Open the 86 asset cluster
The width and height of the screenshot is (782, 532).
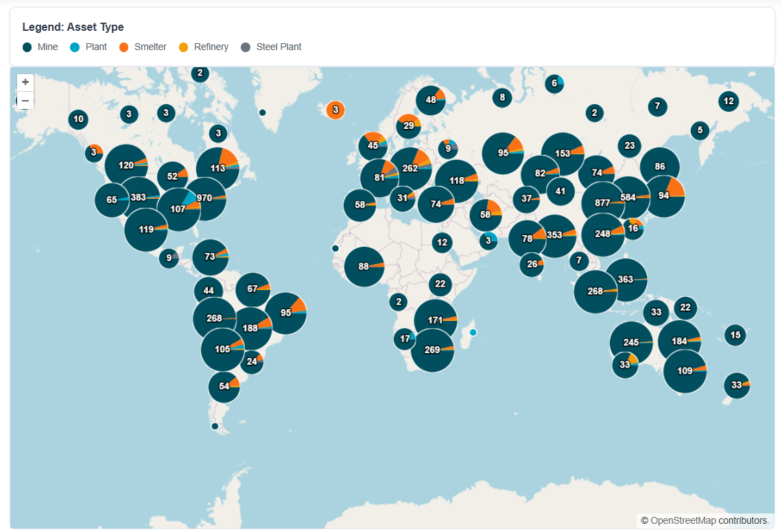[x=660, y=167]
